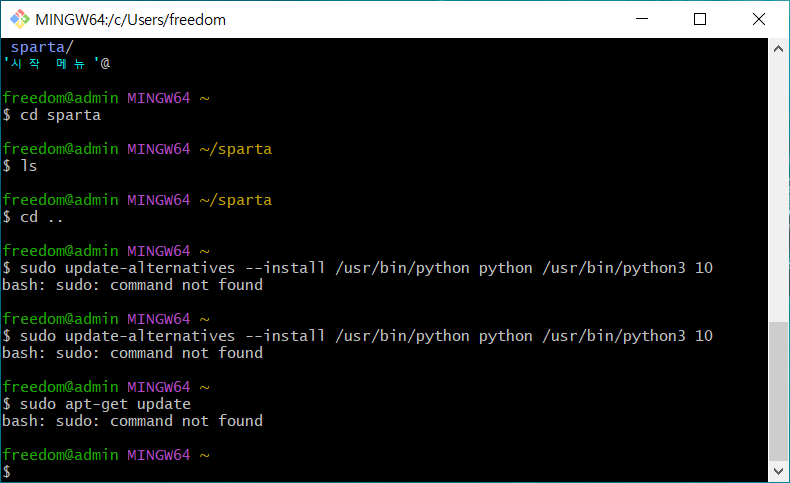
Task: Click the empty prompt on the last line
Action: click(7, 471)
